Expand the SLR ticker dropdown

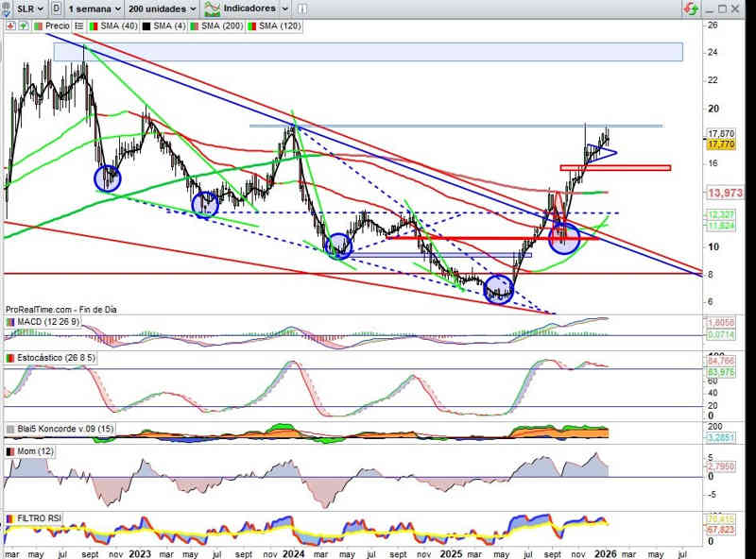point(28,8)
